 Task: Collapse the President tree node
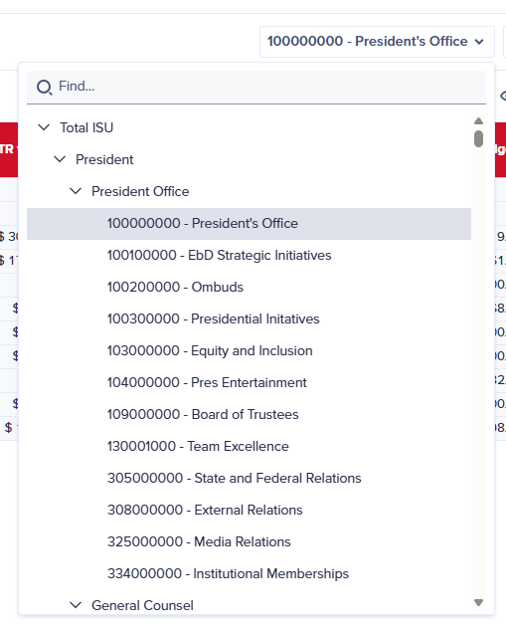pyautogui.click(x=60, y=159)
